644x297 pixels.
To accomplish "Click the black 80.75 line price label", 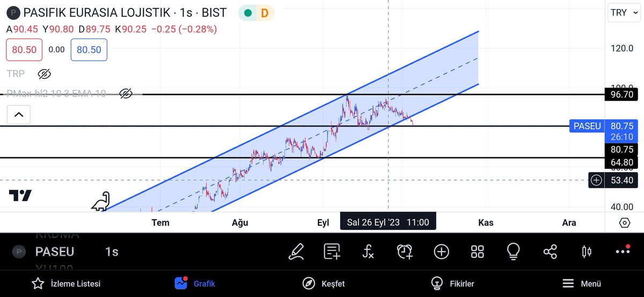I will [621, 150].
